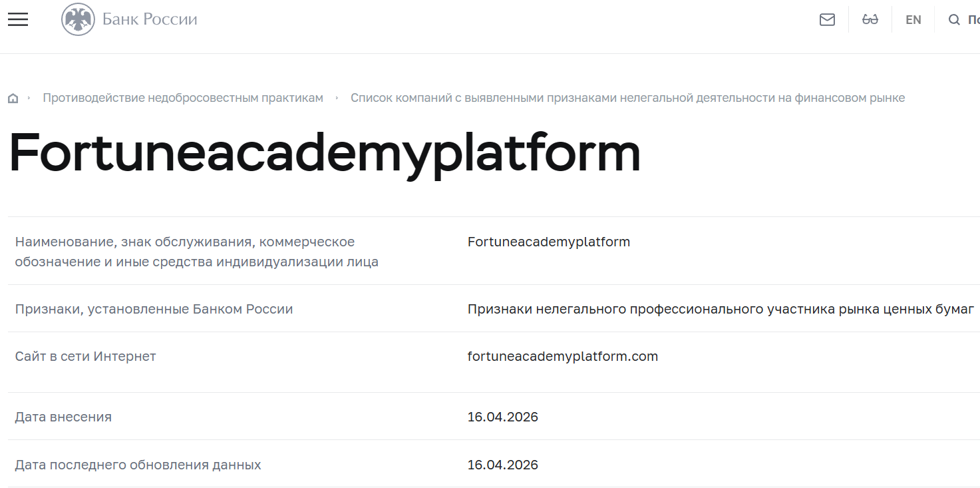Click the "Банк России" header text
Image resolution: width=980 pixels, height=488 pixels.
pos(149,19)
